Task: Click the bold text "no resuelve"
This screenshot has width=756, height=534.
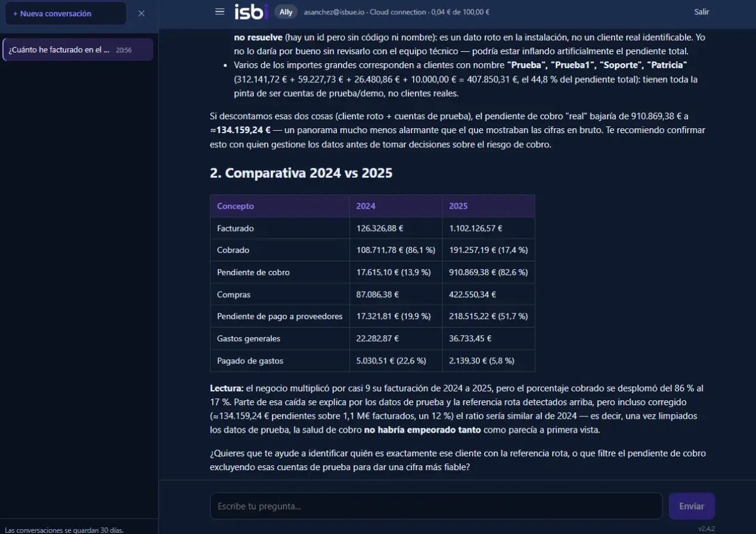Action: [x=258, y=37]
